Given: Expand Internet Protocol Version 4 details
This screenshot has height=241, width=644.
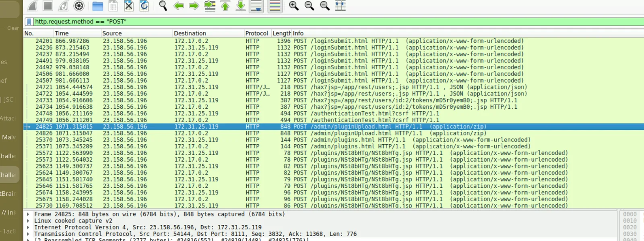Looking at the screenshot, I should pyautogui.click(x=28, y=227).
